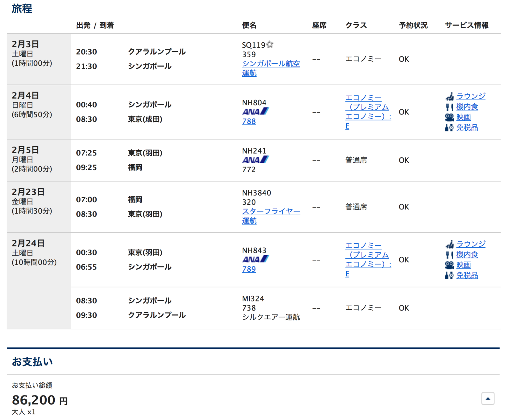509x420 pixels.
Task: Open aircraft 788 link under NH804
Action: click(249, 121)
